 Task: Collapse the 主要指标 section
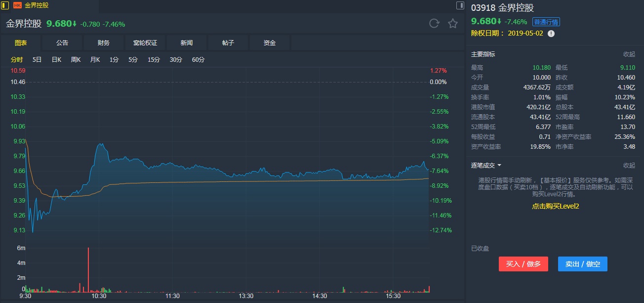pos(629,54)
